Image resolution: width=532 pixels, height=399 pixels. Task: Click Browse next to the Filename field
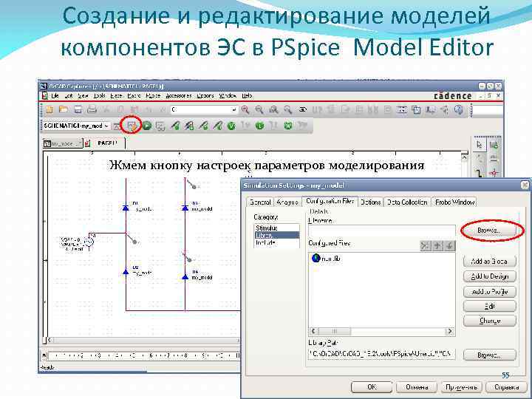pyautogui.click(x=489, y=231)
